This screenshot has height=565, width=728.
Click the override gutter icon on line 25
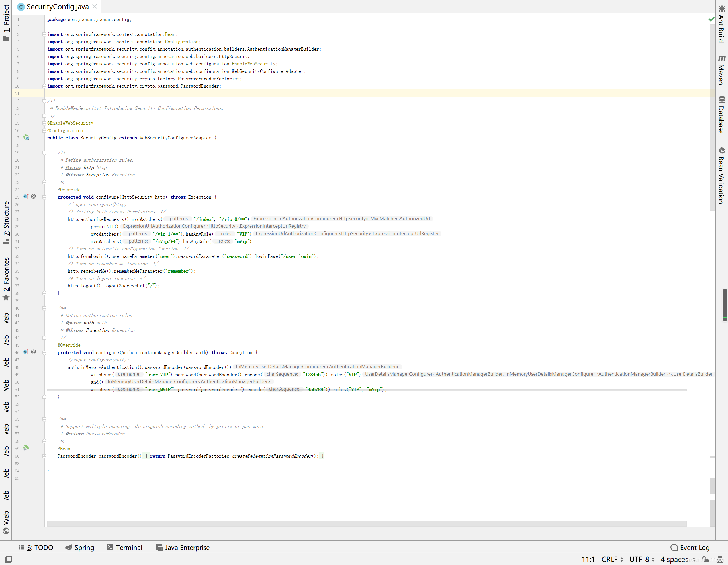26,197
